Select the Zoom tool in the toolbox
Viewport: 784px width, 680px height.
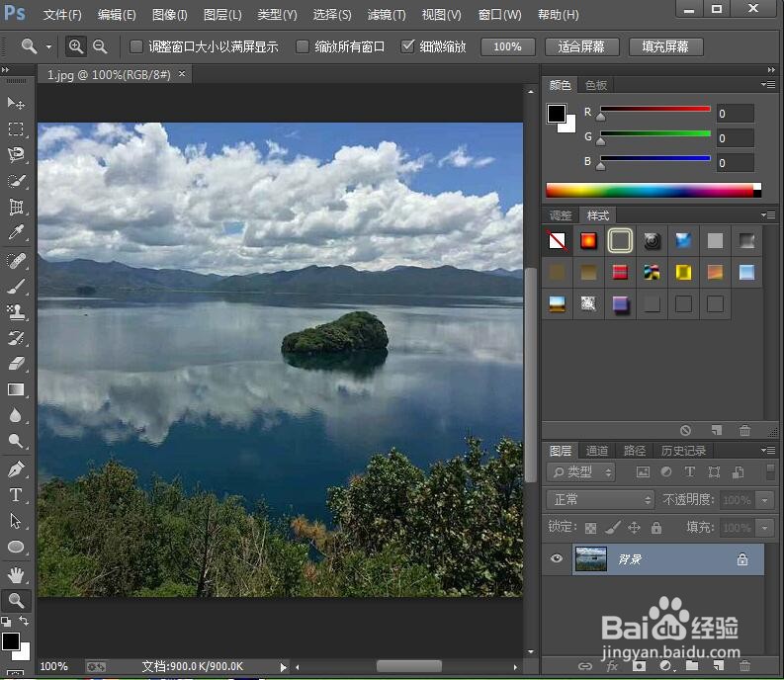(16, 601)
